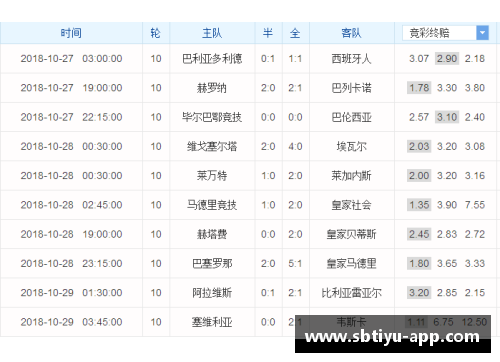Select home team 莱万特
This screenshot has height=362, width=500.
212,176
